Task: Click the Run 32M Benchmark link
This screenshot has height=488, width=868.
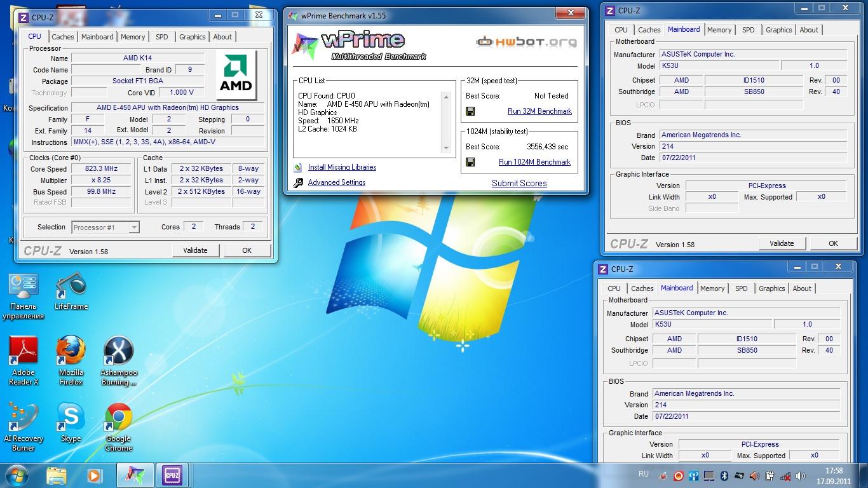Action: coord(539,111)
